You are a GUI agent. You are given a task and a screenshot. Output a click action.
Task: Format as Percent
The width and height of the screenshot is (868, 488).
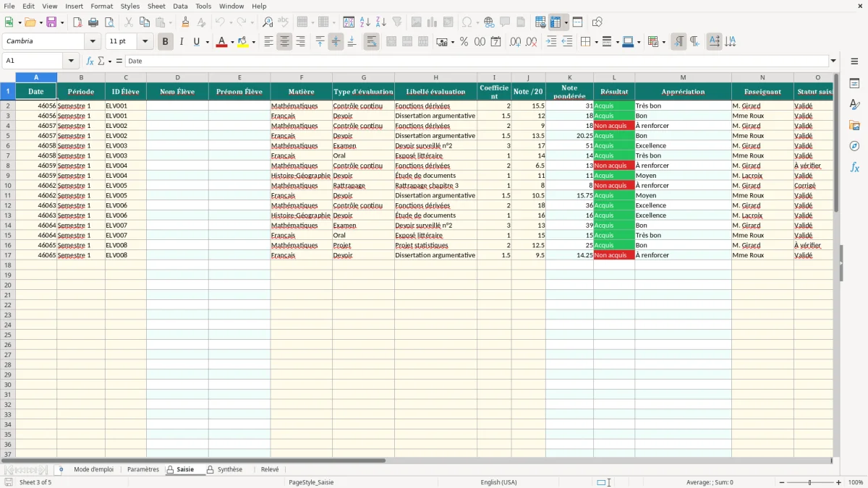(464, 42)
